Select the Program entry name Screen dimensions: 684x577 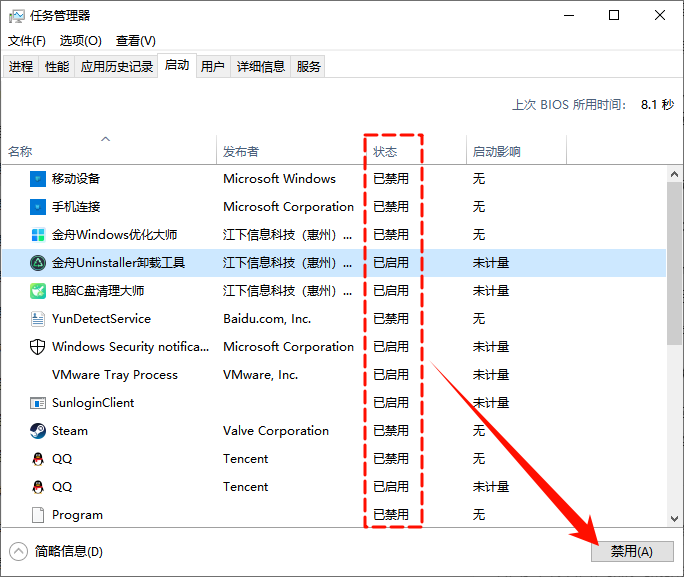[x=77, y=515]
